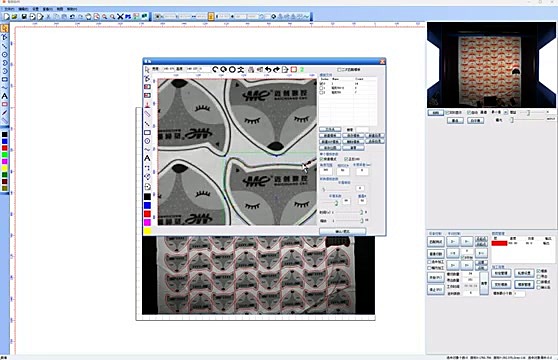Toggle the third row checkbox in dialog template list
This screenshot has height=360, width=558.
pyautogui.click(x=322, y=92)
